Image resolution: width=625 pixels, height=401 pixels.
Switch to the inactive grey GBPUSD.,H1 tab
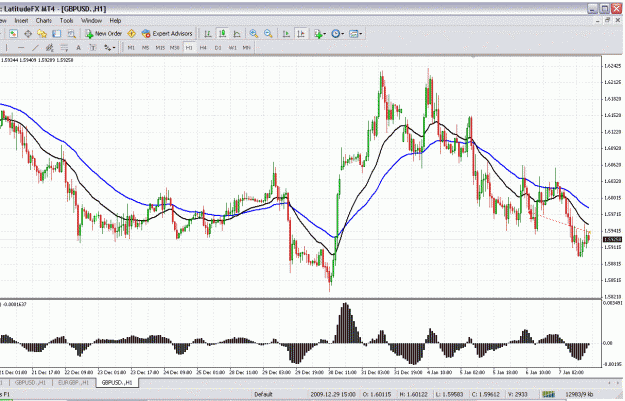30,383
